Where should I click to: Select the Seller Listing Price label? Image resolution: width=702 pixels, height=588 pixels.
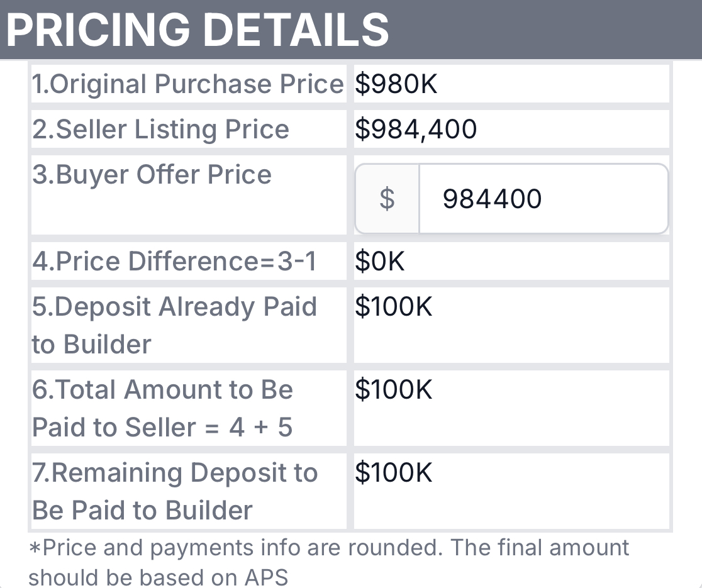coord(161,130)
